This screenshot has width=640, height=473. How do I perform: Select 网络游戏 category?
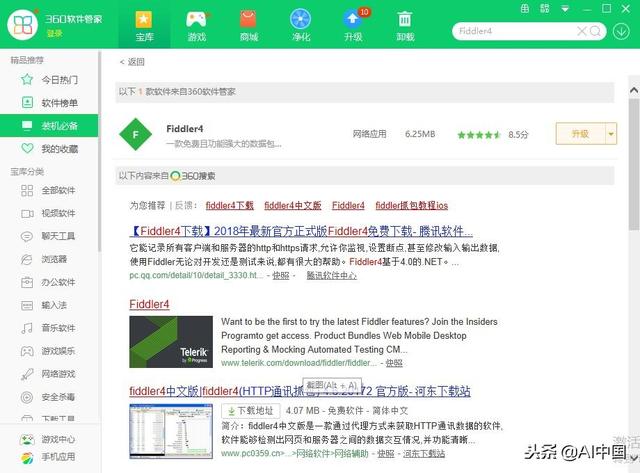coord(49,374)
